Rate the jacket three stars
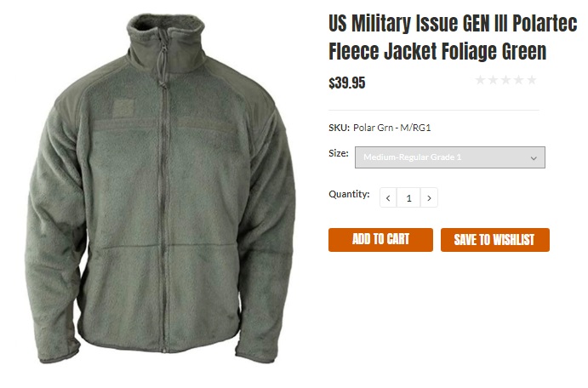Viewport: 588px width, 388px height. tap(505, 81)
